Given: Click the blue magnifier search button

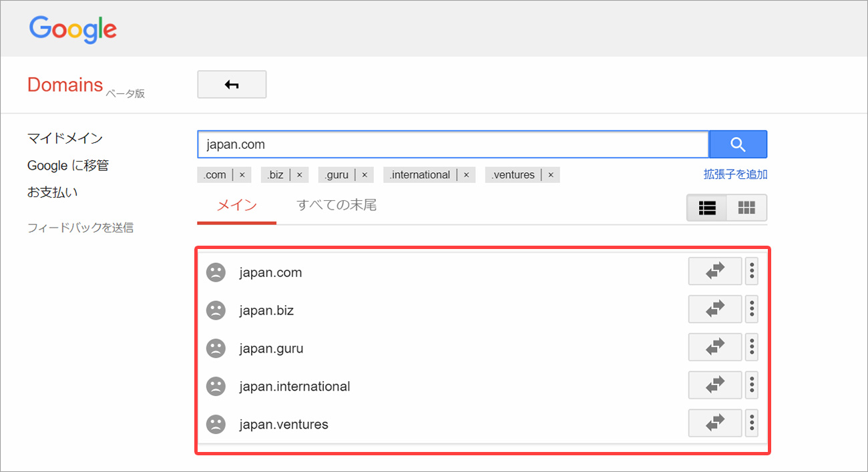Looking at the screenshot, I should 738,144.
